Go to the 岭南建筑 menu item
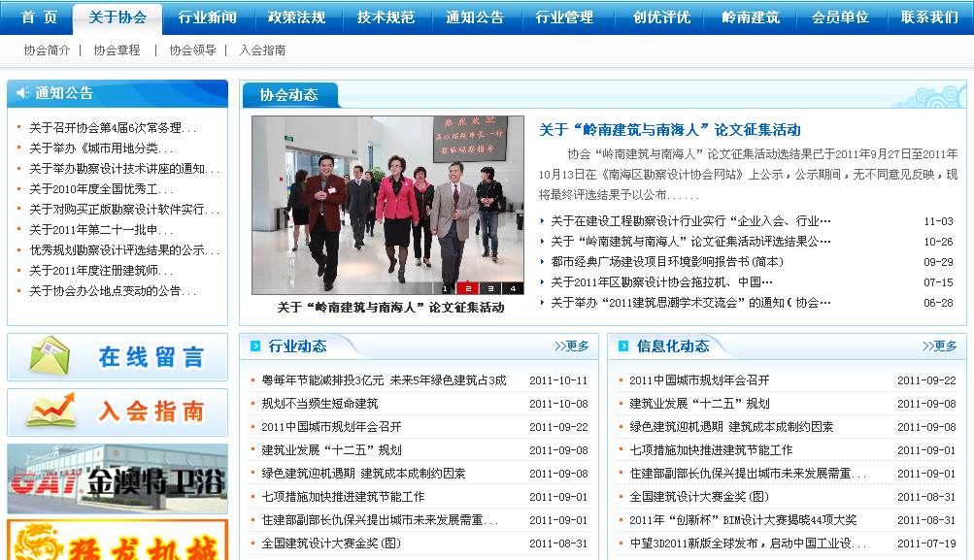974x560 pixels. click(x=751, y=17)
